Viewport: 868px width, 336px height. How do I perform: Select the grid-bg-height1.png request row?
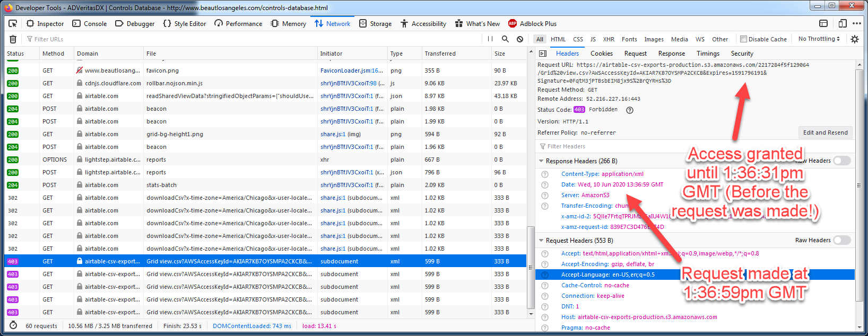tap(265, 134)
